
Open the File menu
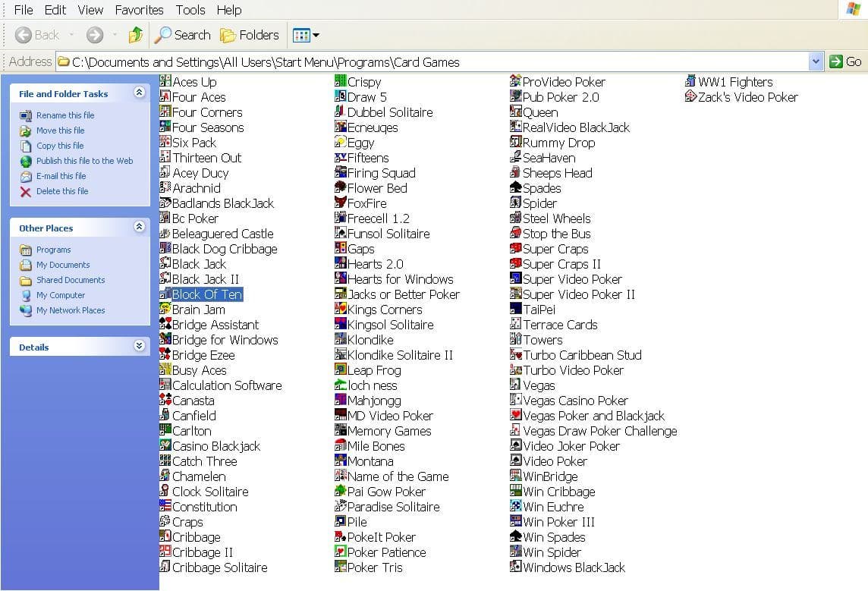[x=24, y=10]
